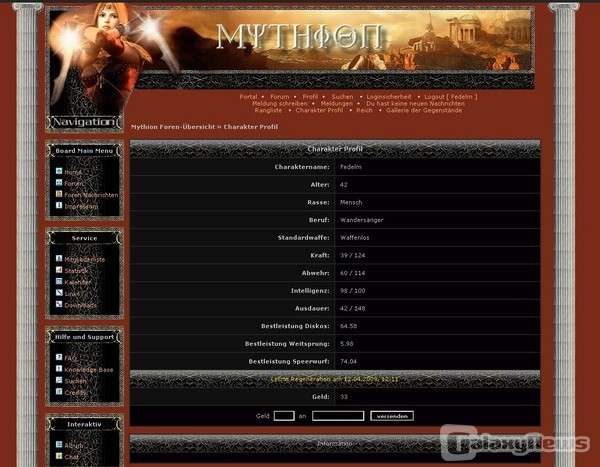Click the Alter value 42

click(x=344, y=185)
